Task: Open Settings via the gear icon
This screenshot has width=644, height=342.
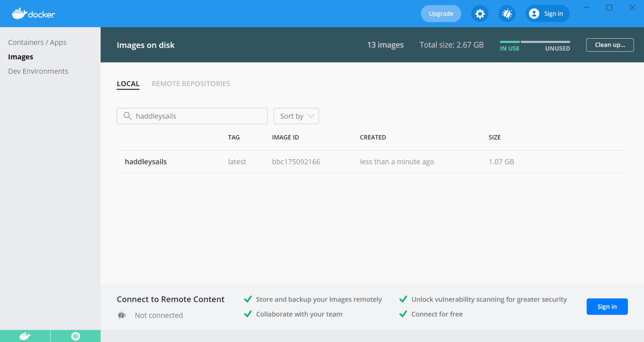Action: [x=479, y=14]
